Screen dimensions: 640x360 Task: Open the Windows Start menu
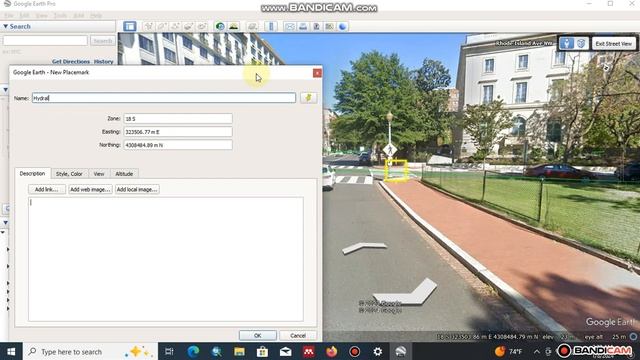tap(11, 351)
